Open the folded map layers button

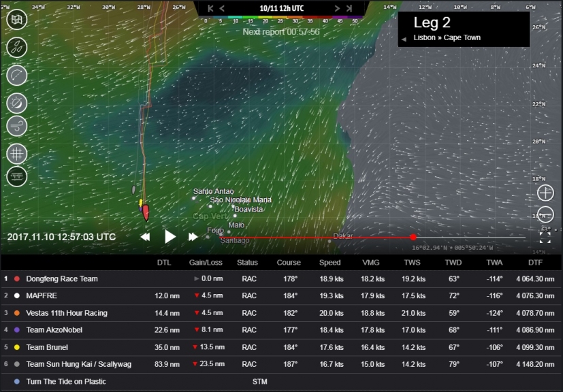pos(17,19)
